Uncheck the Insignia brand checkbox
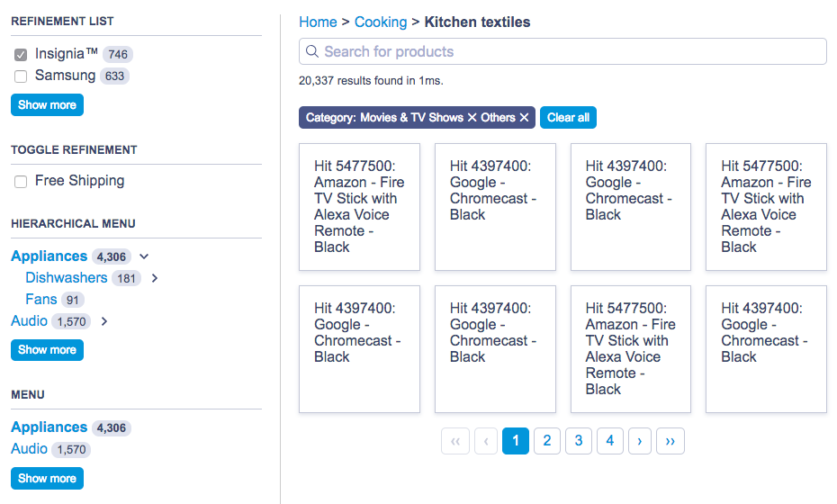Viewport: 837px width, 504px height. pyautogui.click(x=21, y=55)
